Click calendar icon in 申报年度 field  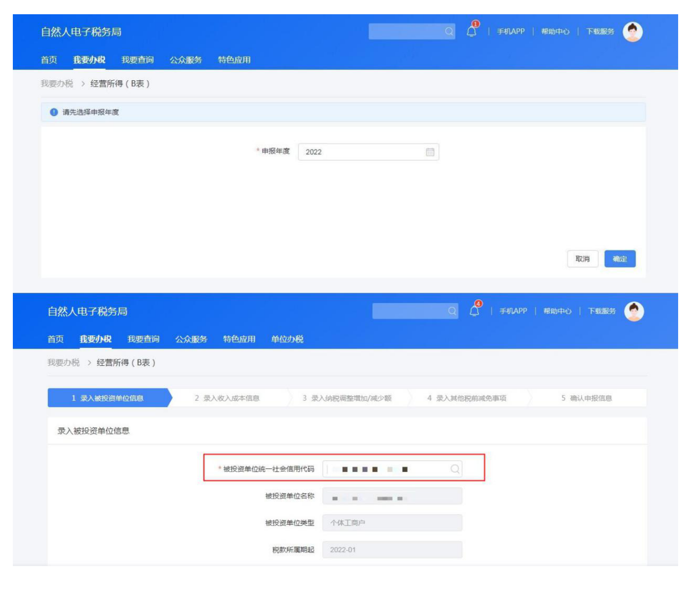click(430, 152)
